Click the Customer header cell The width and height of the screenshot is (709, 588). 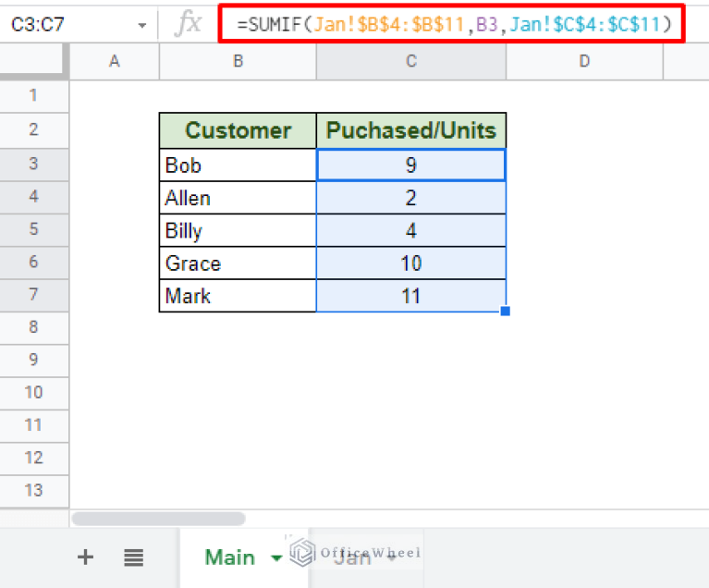coord(238,130)
